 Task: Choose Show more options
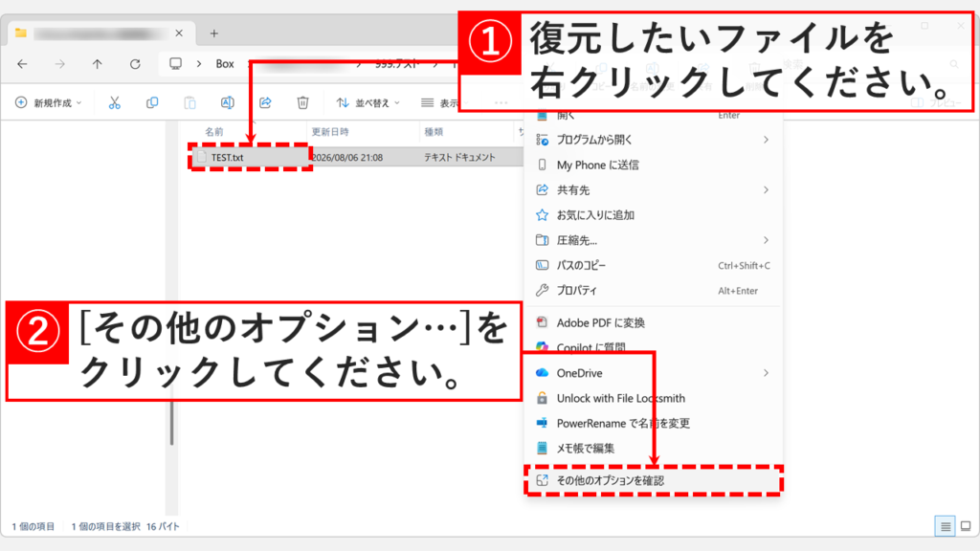point(653,480)
